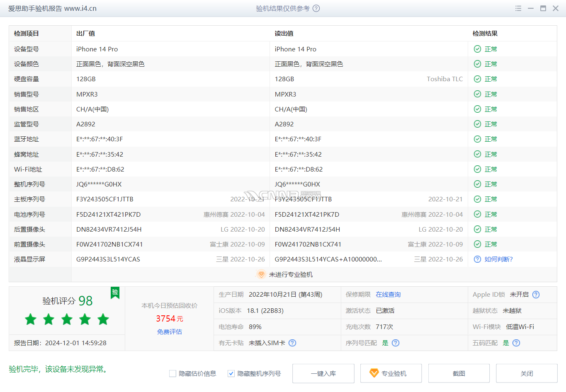Viewport: 566px width, 392px height.
Task: Click the help icon beside 序列号匹配
Action: pos(396,343)
